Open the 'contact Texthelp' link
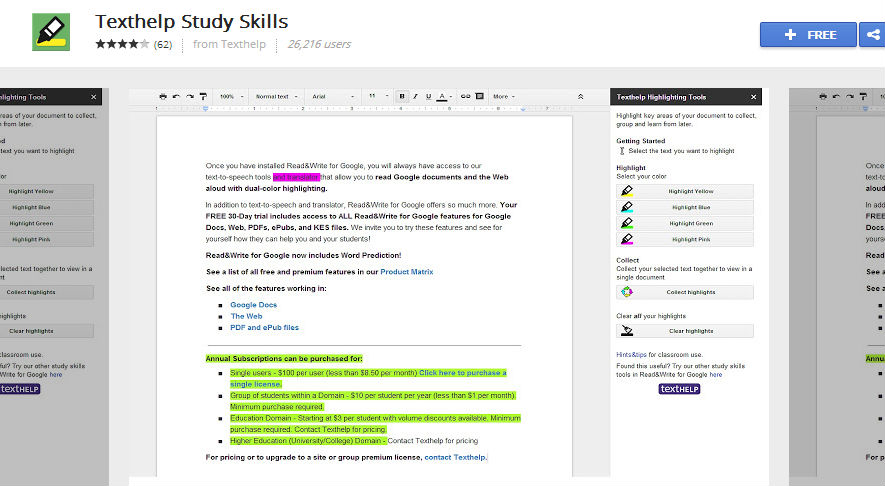 (x=455, y=457)
